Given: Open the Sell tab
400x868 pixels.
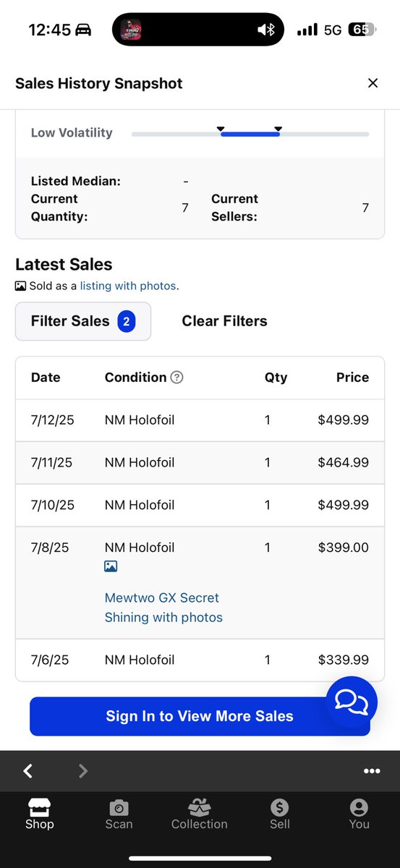Looking at the screenshot, I should tap(280, 814).
